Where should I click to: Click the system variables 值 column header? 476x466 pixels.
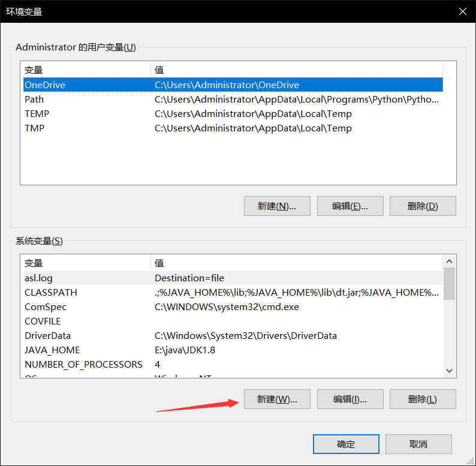(x=297, y=263)
